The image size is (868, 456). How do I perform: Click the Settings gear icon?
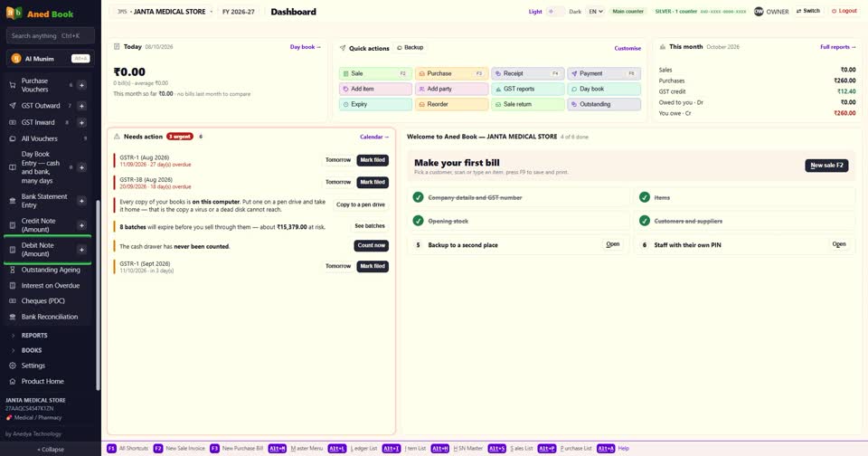pyautogui.click(x=12, y=366)
